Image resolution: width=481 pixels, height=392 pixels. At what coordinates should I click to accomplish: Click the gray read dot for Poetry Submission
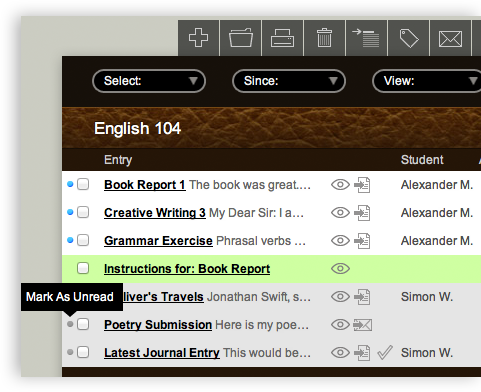(70, 324)
